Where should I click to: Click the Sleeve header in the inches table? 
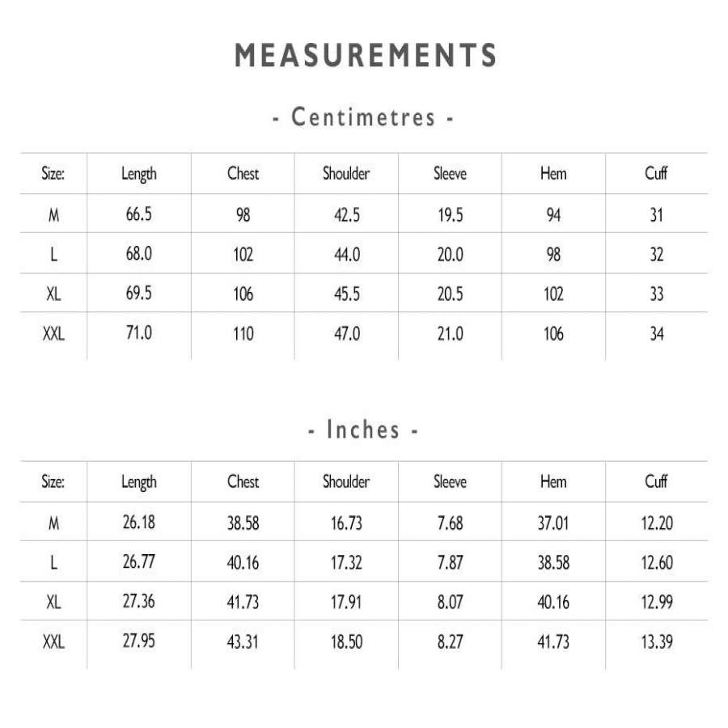pos(450,482)
